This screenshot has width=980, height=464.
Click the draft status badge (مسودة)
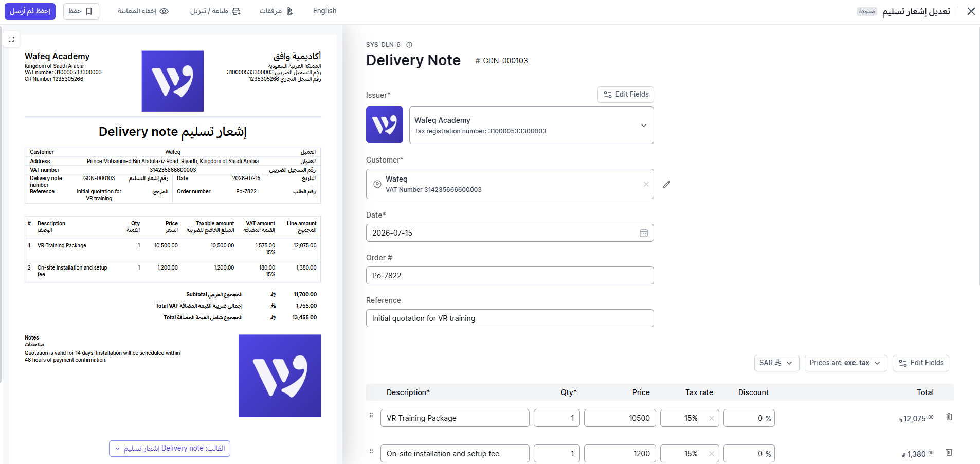(x=867, y=11)
